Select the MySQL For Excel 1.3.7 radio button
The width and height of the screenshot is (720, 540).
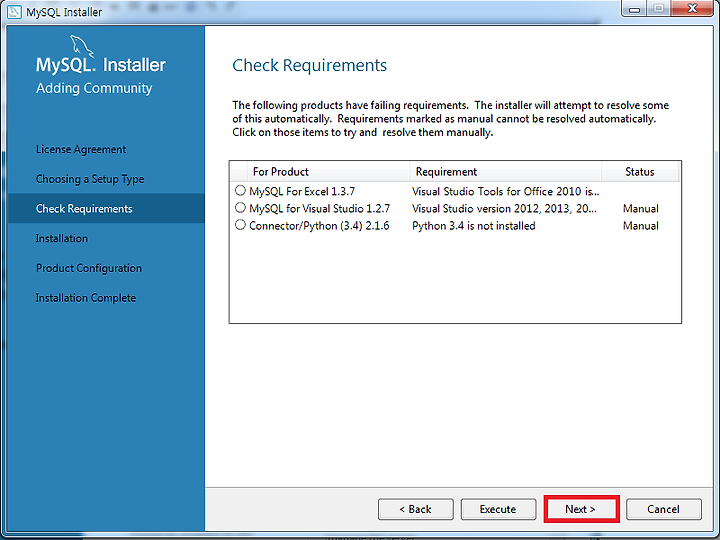pos(240,190)
